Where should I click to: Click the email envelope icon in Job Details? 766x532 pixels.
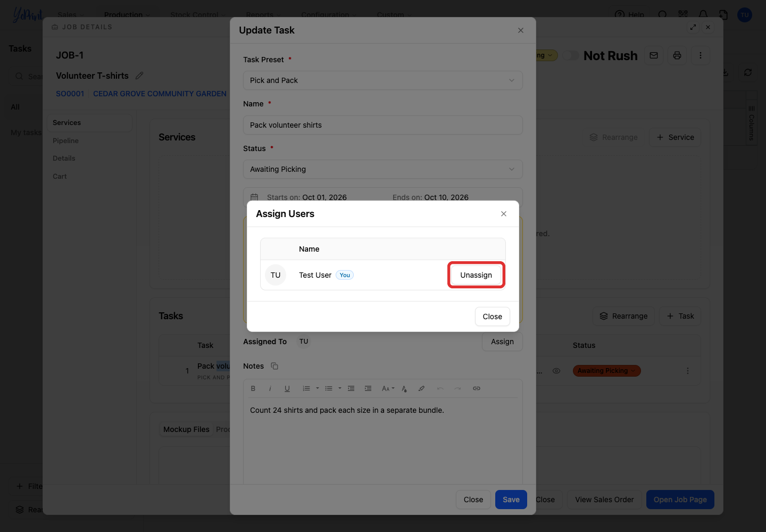654,55
